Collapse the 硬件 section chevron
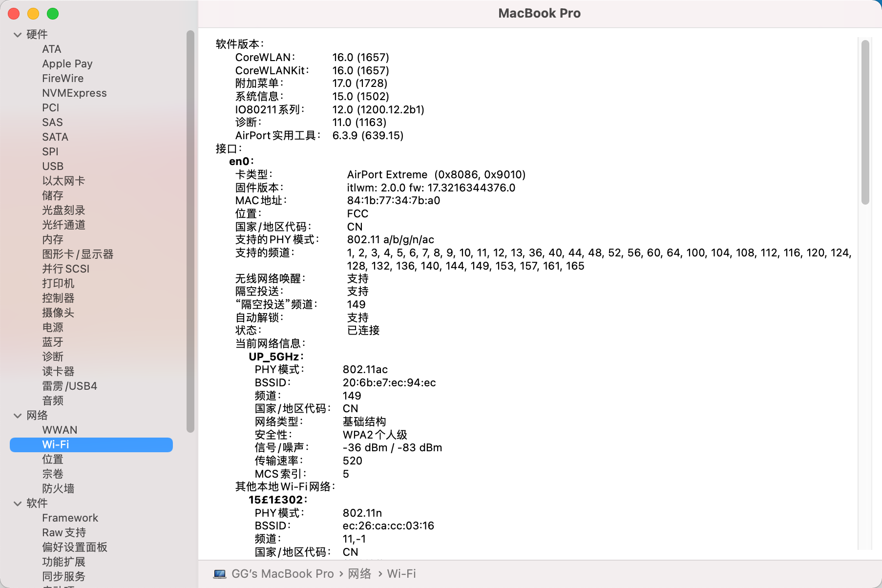 pos(18,35)
